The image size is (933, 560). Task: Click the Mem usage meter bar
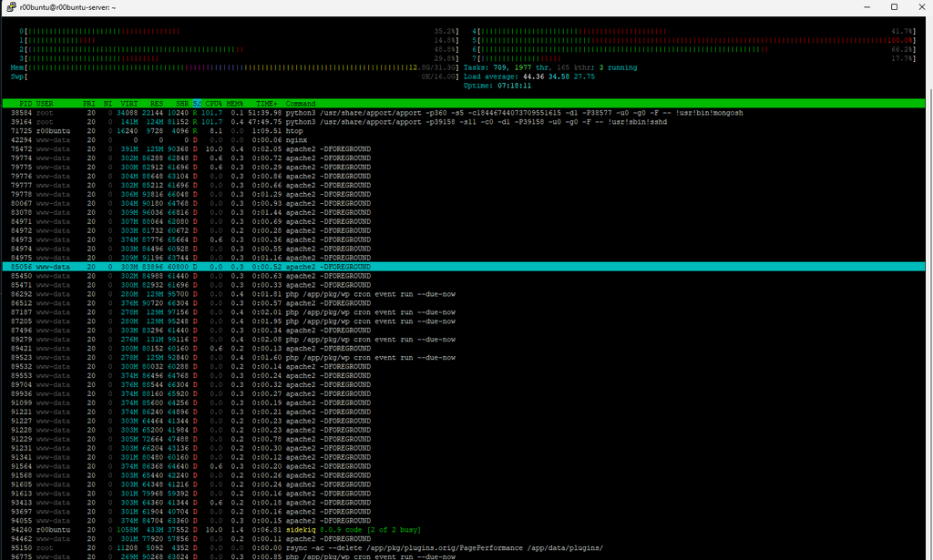pyautogui.click(x=219, y=67)
